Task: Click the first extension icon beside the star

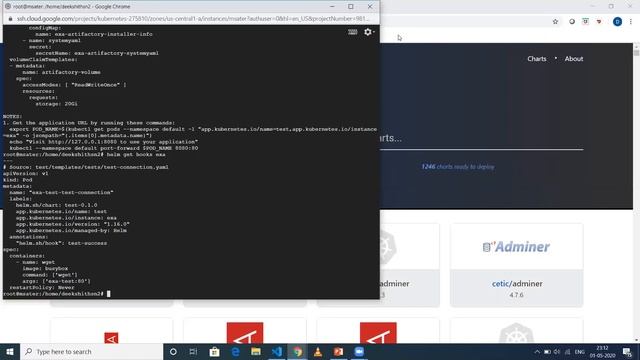Action: [x=572, y=22]
